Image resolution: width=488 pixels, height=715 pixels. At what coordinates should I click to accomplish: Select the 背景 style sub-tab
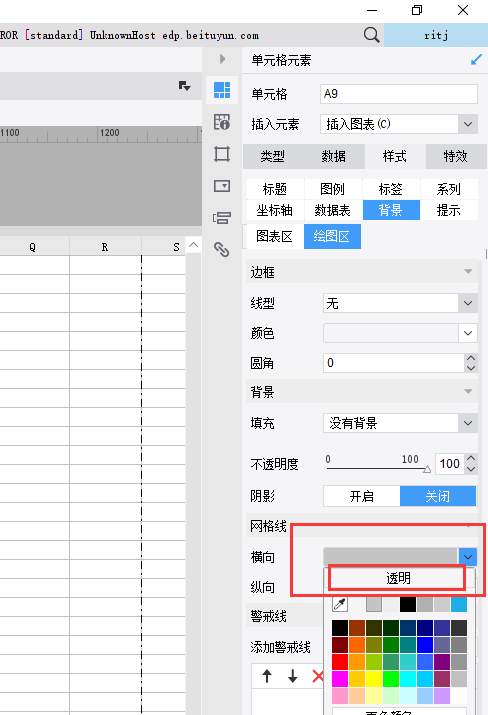tap(391, 210)
